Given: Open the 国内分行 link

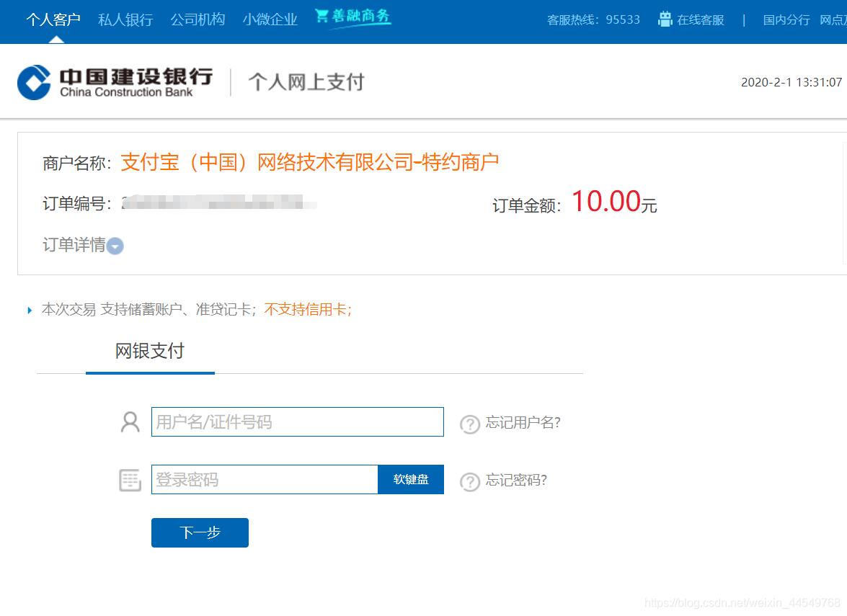Looking at the screenshot, I should pos(786,20).
